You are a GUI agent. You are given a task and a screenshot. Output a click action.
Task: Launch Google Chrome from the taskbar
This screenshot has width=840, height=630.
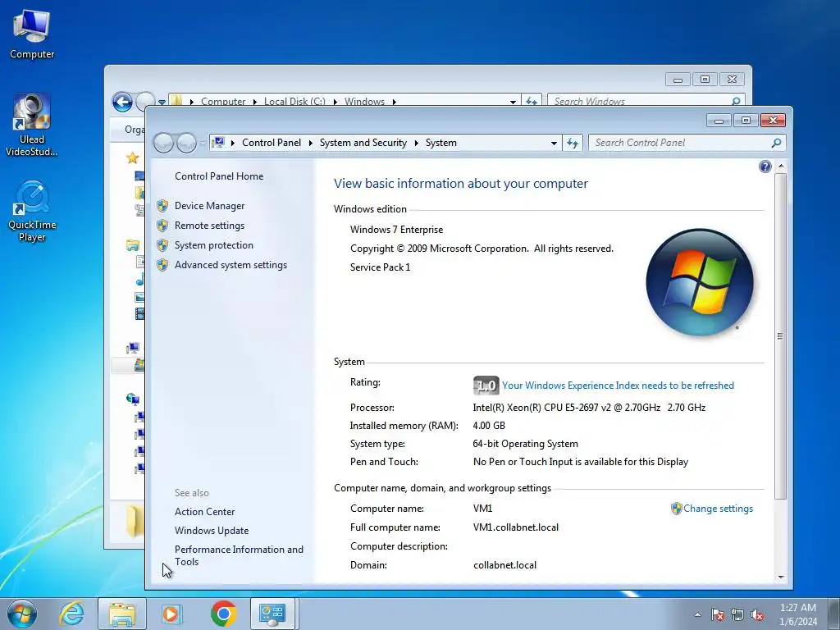pyautogui.click(x=223, y=614)
